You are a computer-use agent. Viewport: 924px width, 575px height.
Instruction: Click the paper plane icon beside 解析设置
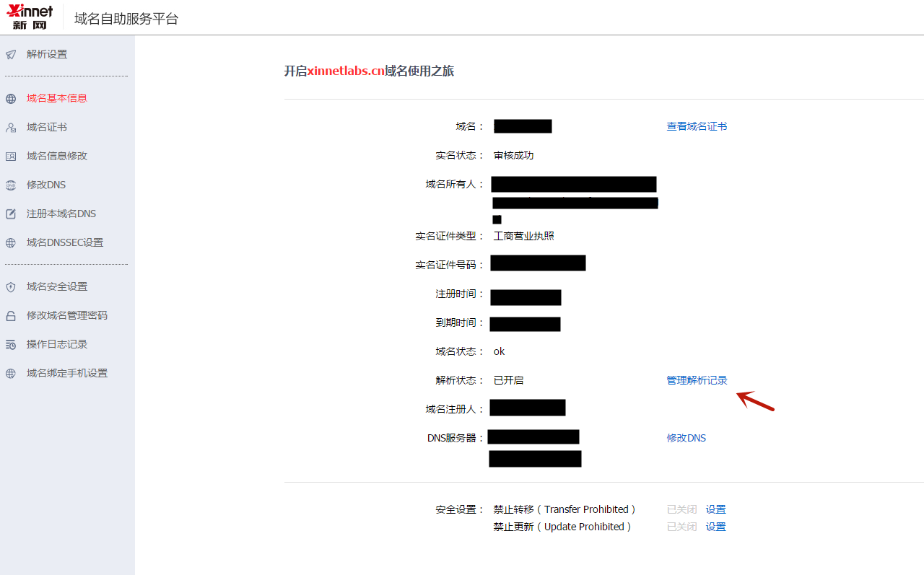click(x=10, y=54)
